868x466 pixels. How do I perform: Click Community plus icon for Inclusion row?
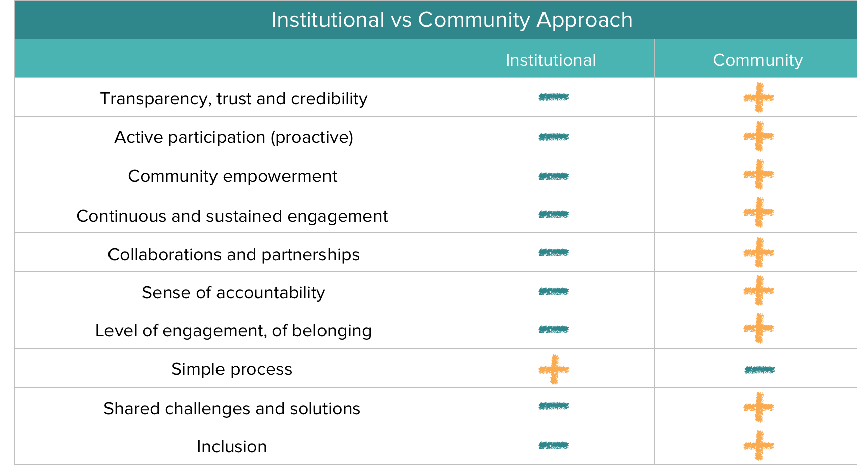(x=758, y=445)
